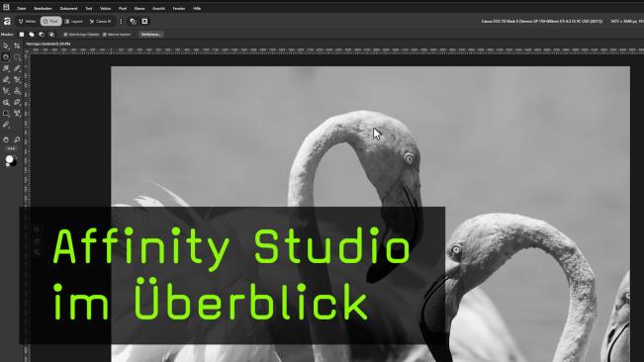Switch to the Pixel studio tab
This screenshot has height=362, width=644.
(50, 22)
